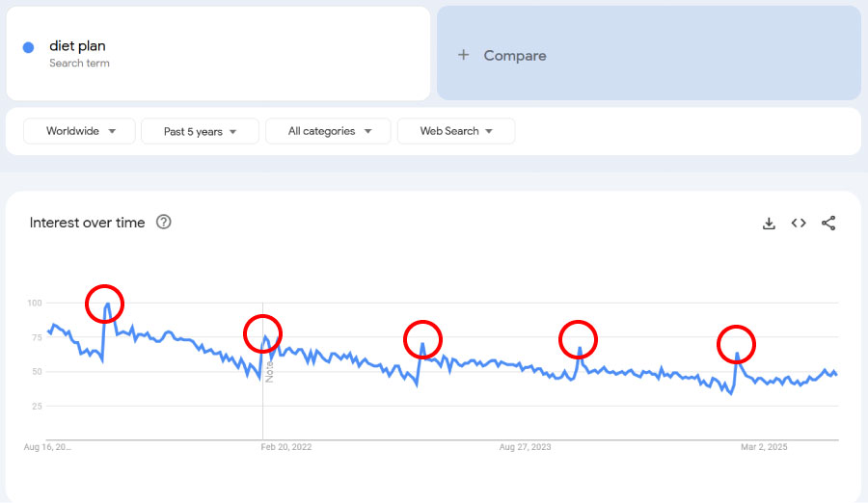Download the Interest over time data

point(769,224)
